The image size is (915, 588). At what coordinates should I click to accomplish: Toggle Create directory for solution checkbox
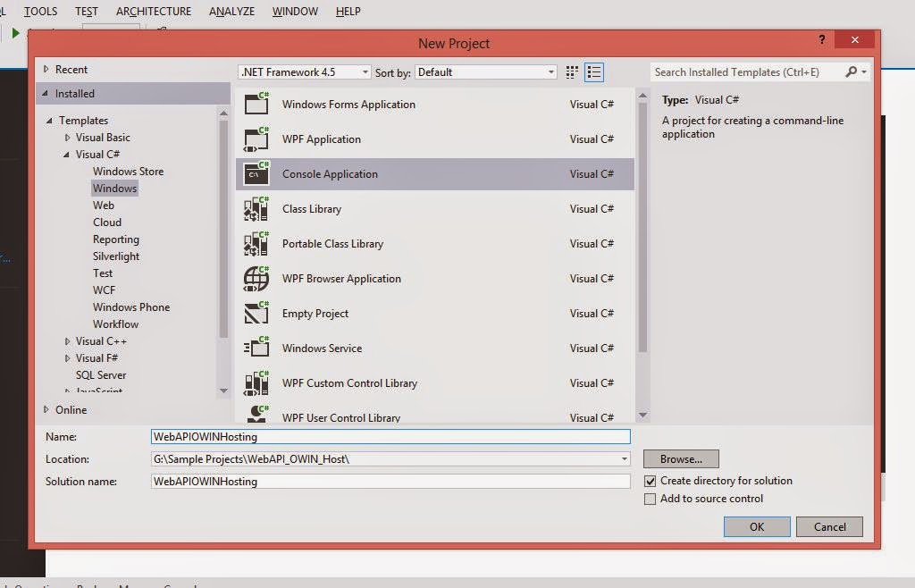651,482
